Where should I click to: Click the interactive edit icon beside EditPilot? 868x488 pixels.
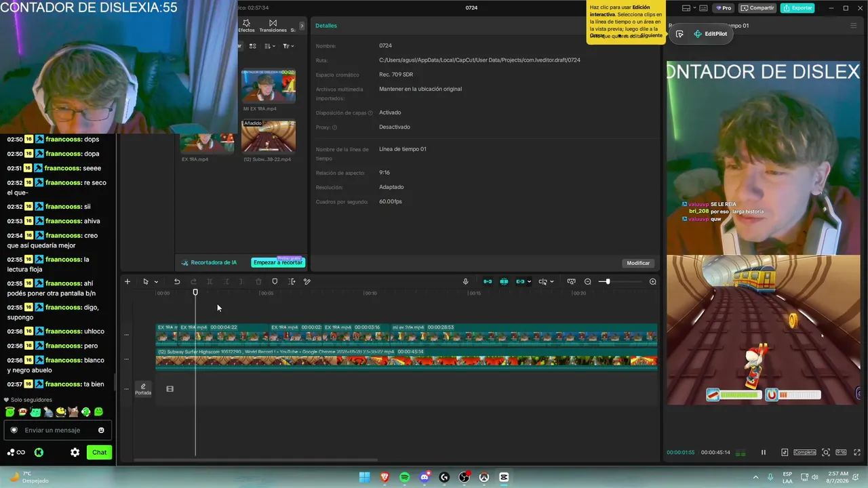click(x=679, y=35)
